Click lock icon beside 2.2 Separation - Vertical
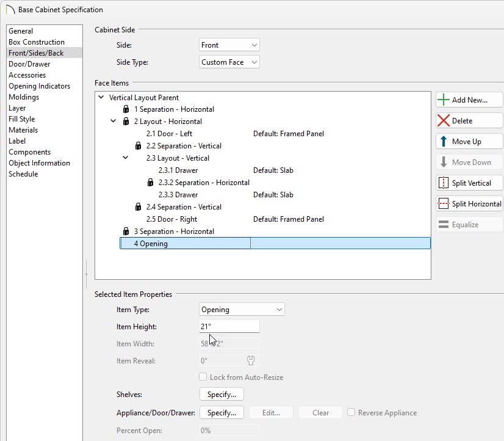This screenshot has height=441, width=504. (138, 146)
